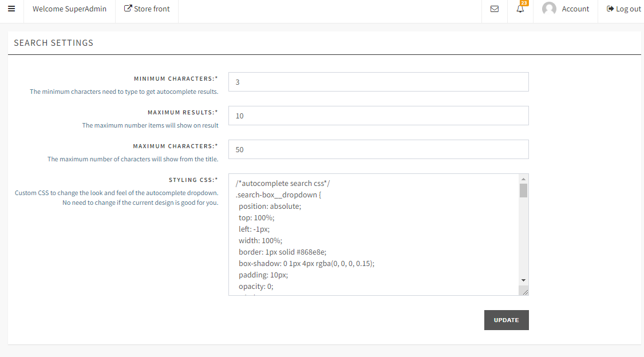The image size is (644, 357).
Task: Click into the Maximum Characters field
Action: pyautogui.click(x=378, y=149)
